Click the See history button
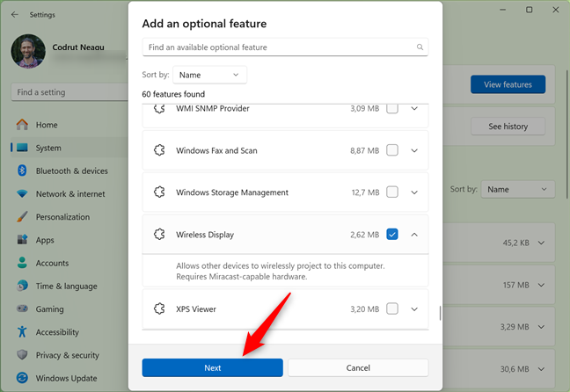The image size is (570, 392). 508,126
